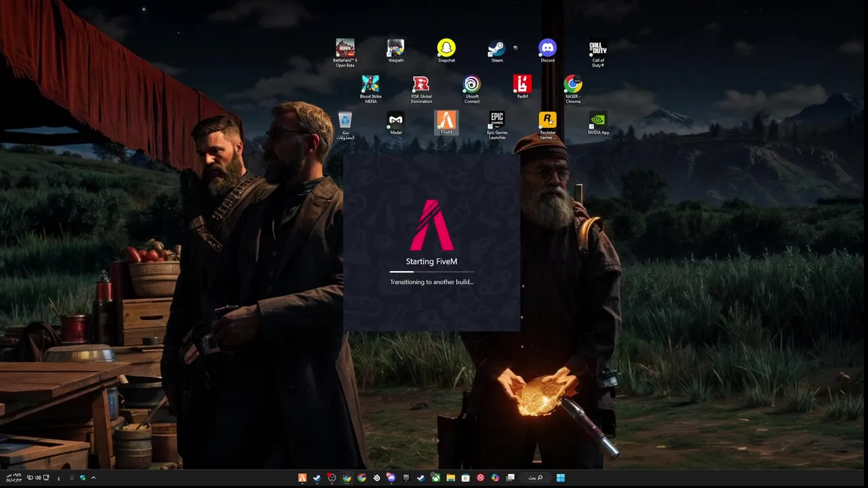Click the taskbar search box
This screenshot has height=488, width=868.
[x=536, y=478]
